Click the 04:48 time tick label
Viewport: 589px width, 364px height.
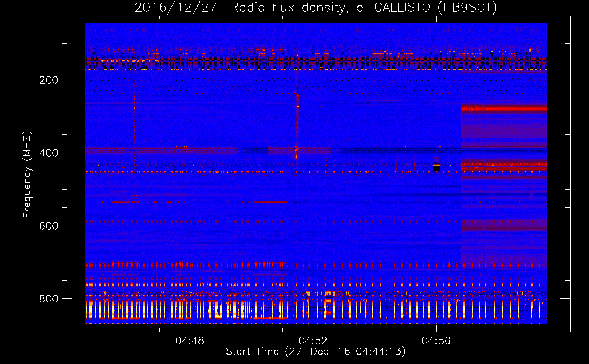[x=190, y=341]
